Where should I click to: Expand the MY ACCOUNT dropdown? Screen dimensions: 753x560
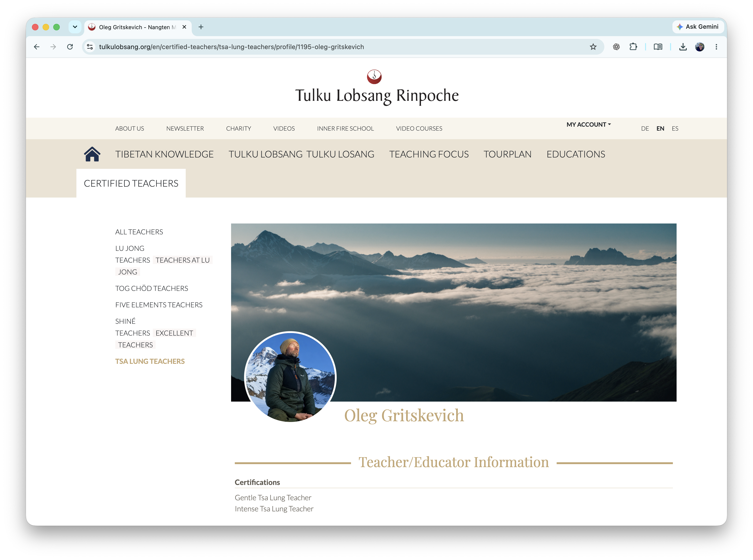[588, 124]
